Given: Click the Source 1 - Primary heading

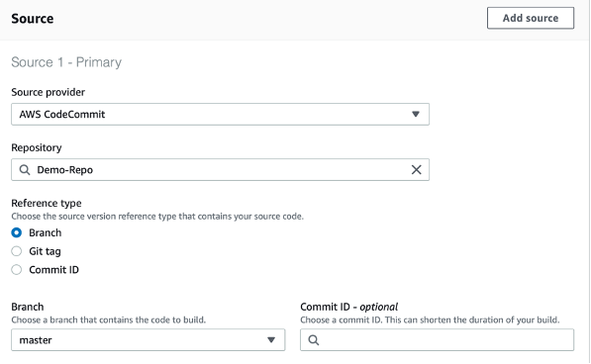Looking at the screenshot, I should coord(66,62).
